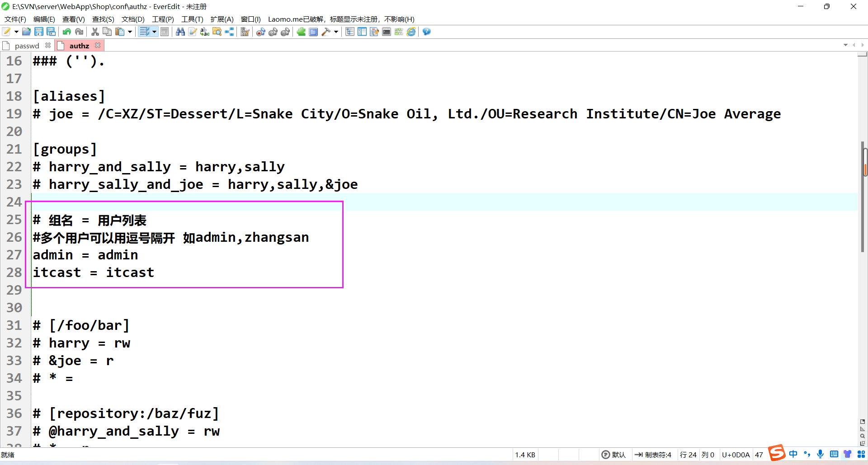
Task: Open the 文件(F) menu
Action: point(15,19)
